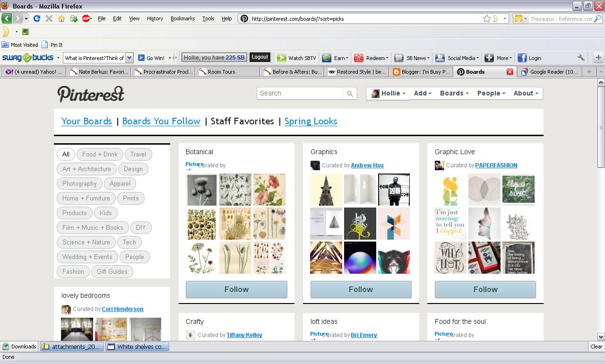Open the Swagbucks search combo box dropdown
The width and height of the screenshot is (605, 364).
coord(130,58)
